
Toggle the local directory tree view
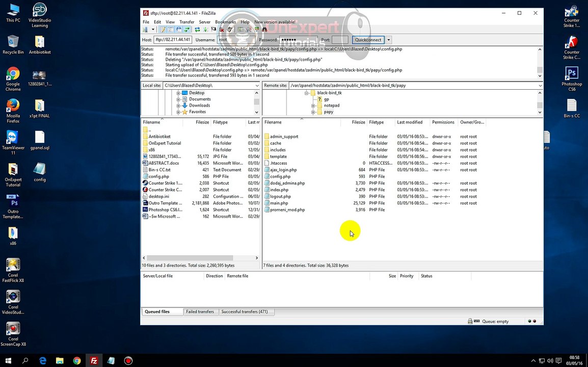coord(170,29)
